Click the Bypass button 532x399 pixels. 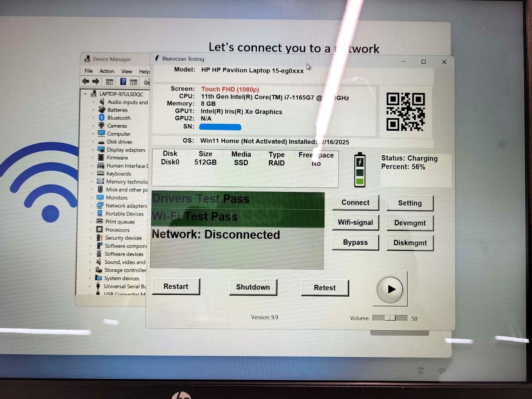(355, 242)
